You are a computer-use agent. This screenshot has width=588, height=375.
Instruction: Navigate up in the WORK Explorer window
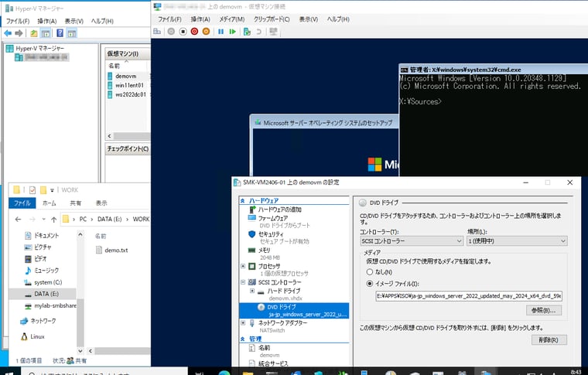pos(53,220)
